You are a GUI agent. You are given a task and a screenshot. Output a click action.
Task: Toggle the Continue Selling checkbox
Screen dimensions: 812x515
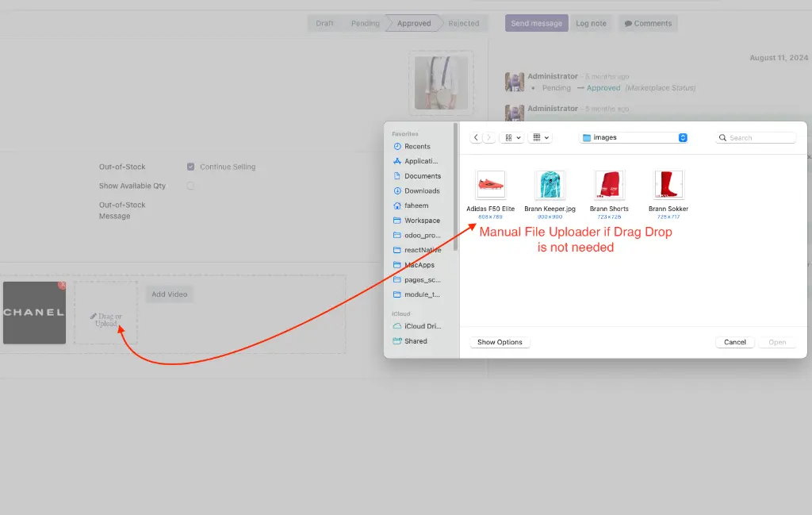[190, 167]
